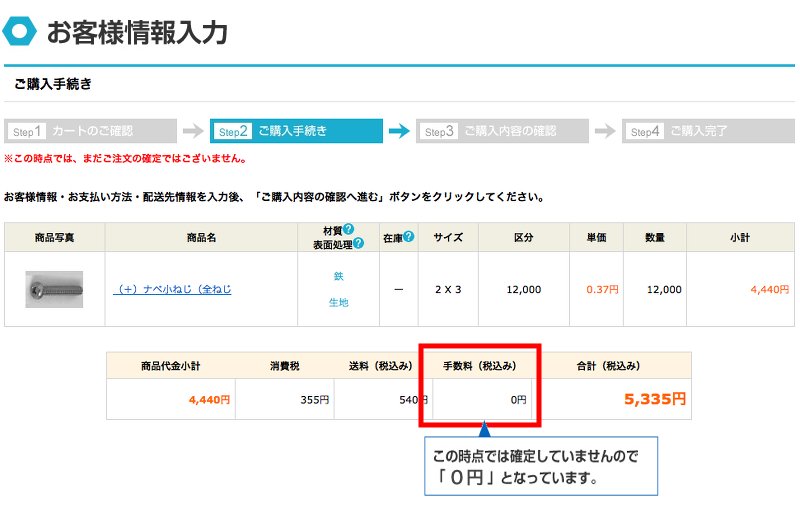Click the 2 X 3 size cell
Viewport: 800px width, 530px height.
448,289
